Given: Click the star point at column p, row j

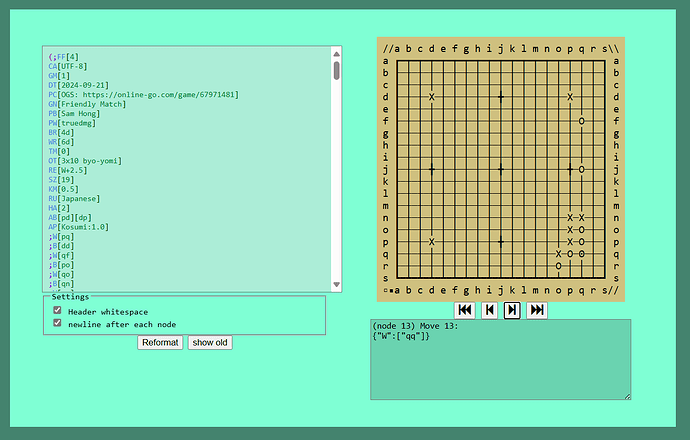Looking at the screenshot, I should [570, 169].
